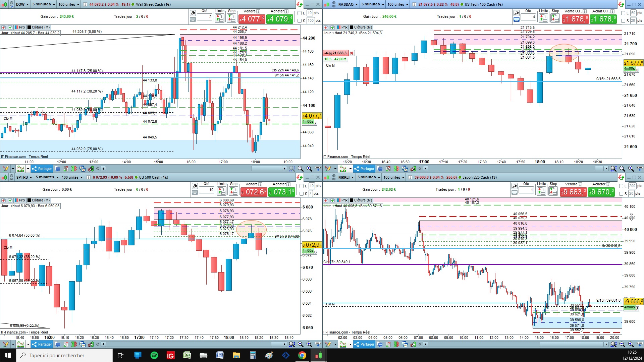Open wrench settings in NIKKEI order panel
Image resolution: width=644 pixels, height=362 pixels.
click(x=515, y=185)
